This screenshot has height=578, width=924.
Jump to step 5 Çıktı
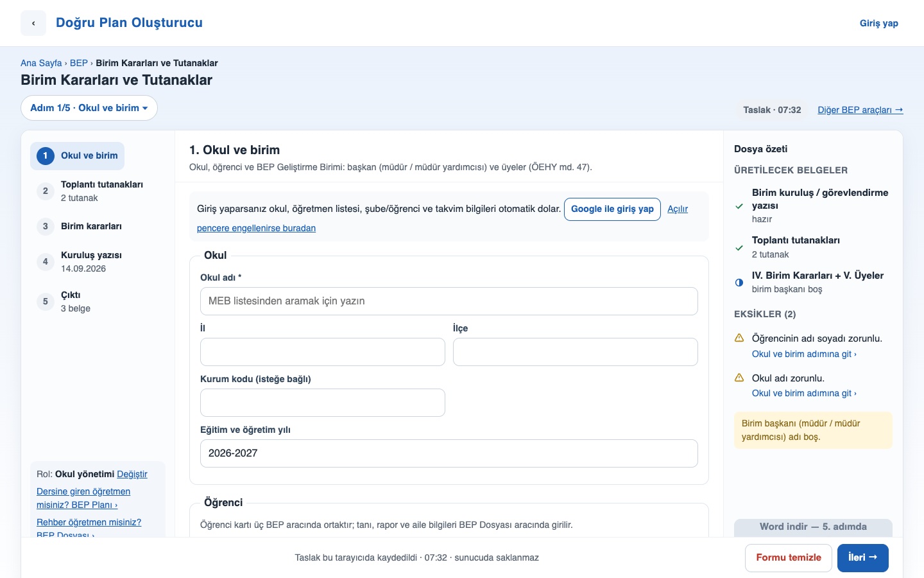coord(64,301)
